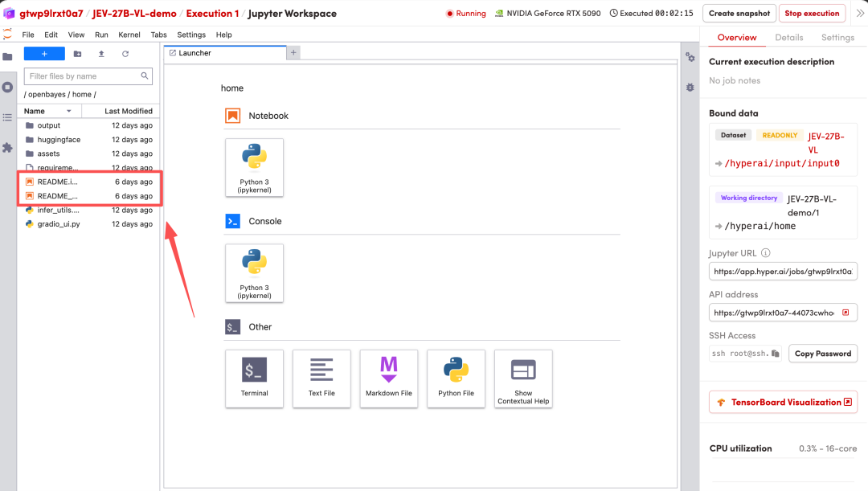Open Show Contextual Help card
The height and width of the screenshot is (491, 868).
pyautogui.click(x=523, y=378)
